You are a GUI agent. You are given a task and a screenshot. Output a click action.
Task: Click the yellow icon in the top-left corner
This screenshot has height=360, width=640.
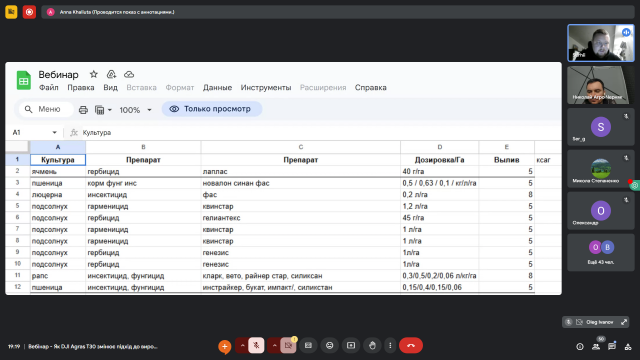click(11, 12)
